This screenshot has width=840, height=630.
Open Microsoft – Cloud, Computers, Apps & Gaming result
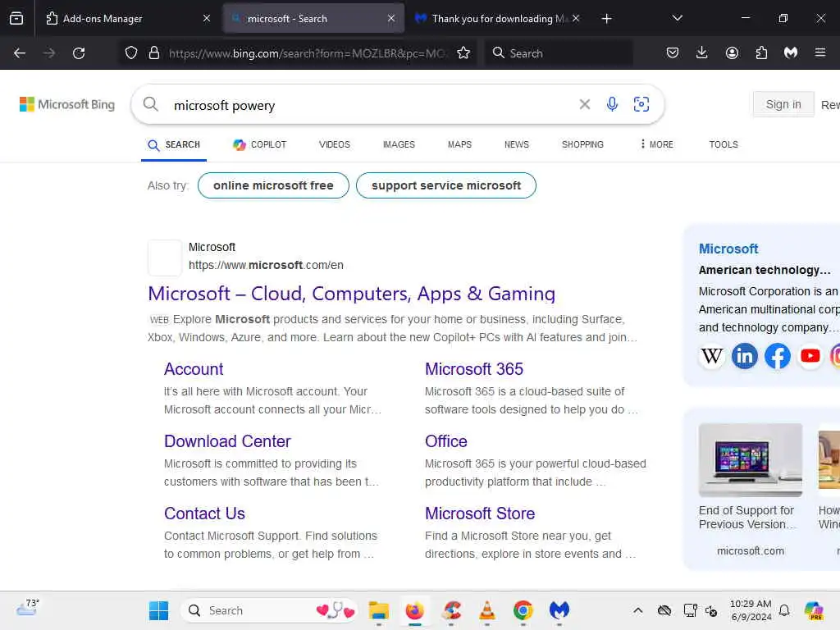[351, 294]
